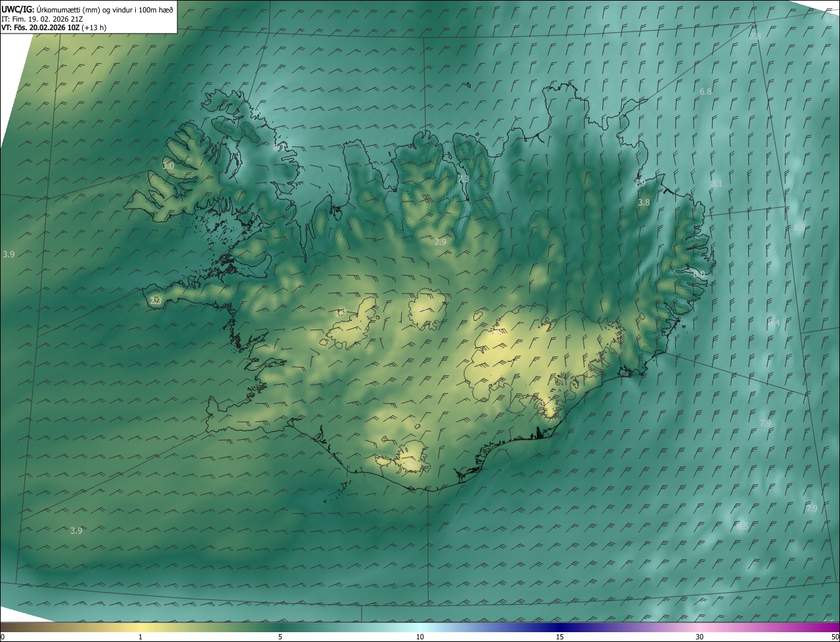Click the yellow segment of the color scale
Screen dimensions: 840x642
click(141, 627)
